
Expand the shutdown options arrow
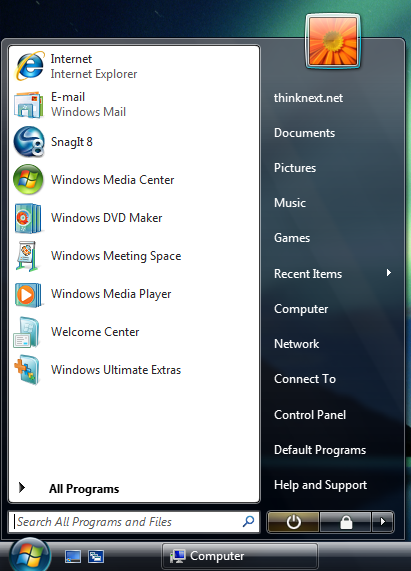[382, 522]
